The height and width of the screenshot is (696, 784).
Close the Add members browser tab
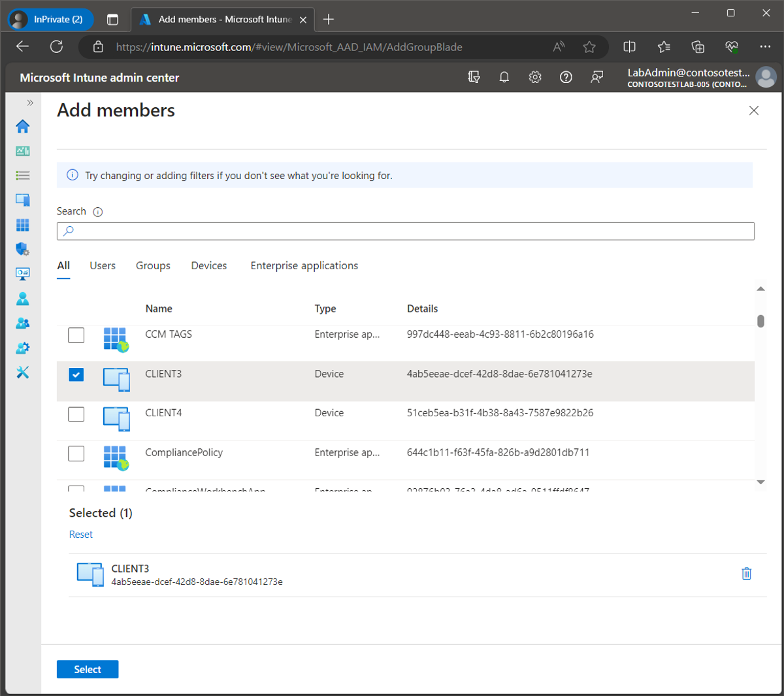pyautogui.click(x=303, y=20)
